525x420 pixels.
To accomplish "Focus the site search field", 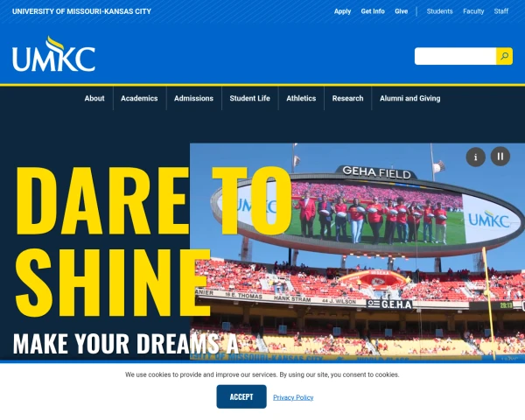I will (x=455, y=56).
